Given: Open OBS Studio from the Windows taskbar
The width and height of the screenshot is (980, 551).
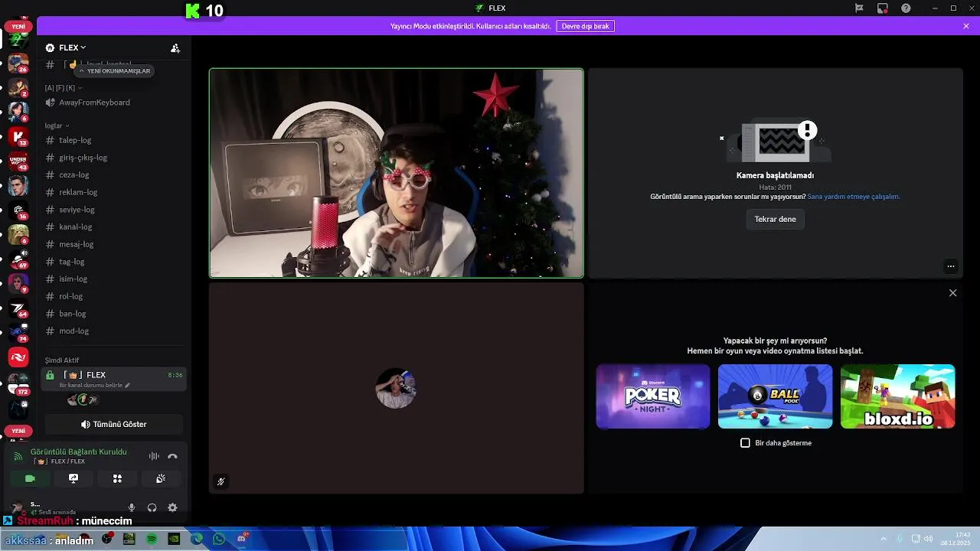Looking at the screenshot, I should point(106,539).
